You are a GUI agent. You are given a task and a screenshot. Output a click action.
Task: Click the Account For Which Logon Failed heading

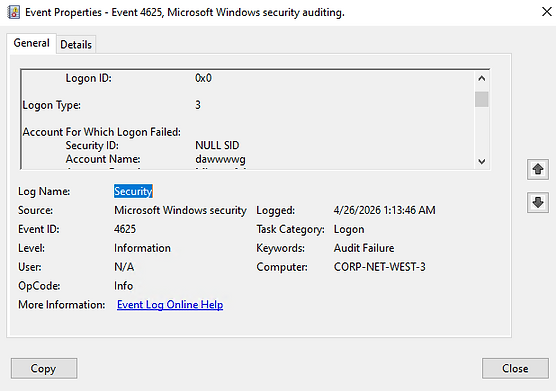click(102, 132)
